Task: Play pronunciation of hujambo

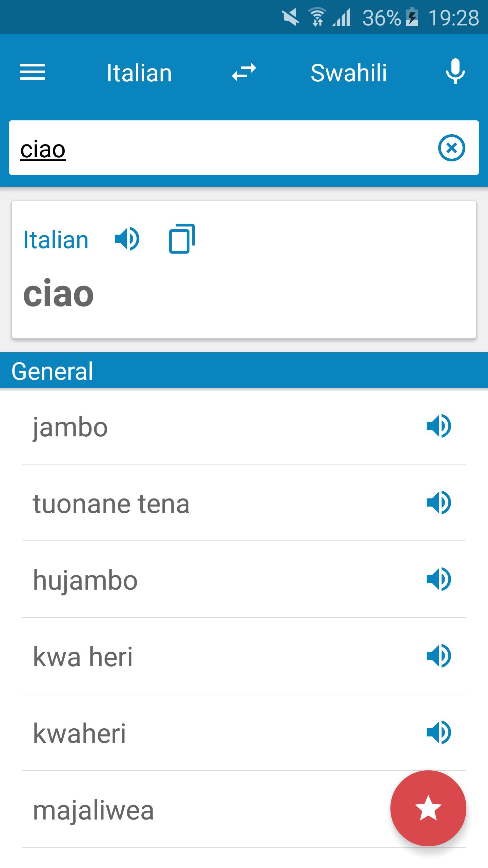Action: pos(439,579)
